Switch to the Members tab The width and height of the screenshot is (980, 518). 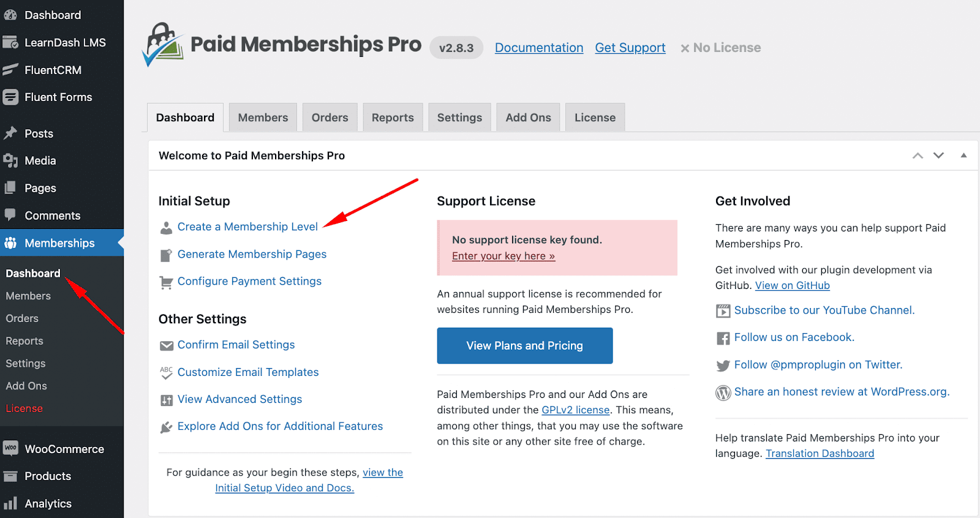click(x=263, y=117)
